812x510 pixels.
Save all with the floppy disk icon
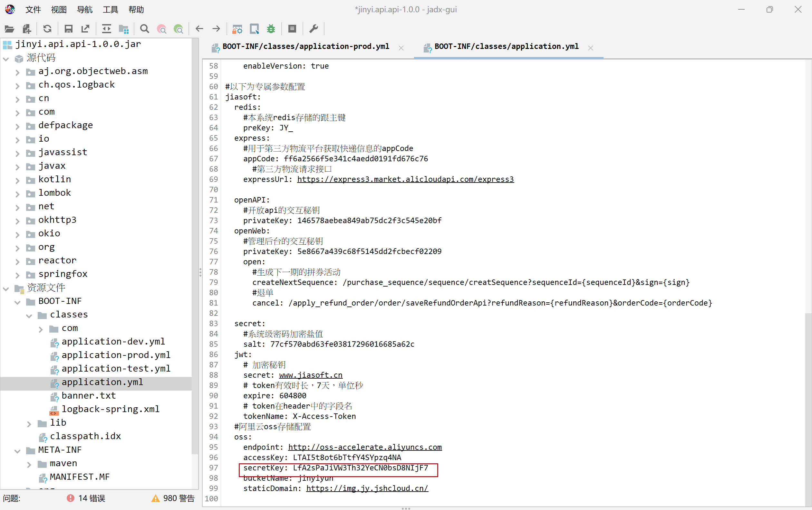pos(68,29)
